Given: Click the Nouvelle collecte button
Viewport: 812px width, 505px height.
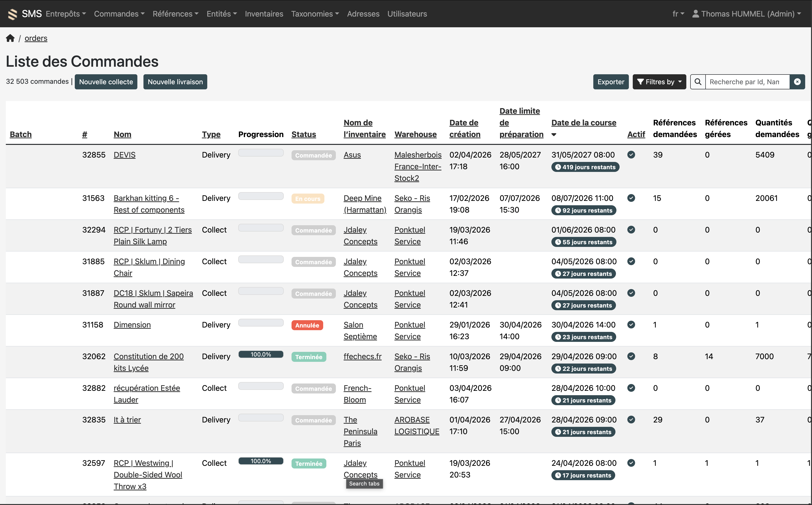Looking at the screenshot, I should [x=106, y=82].
